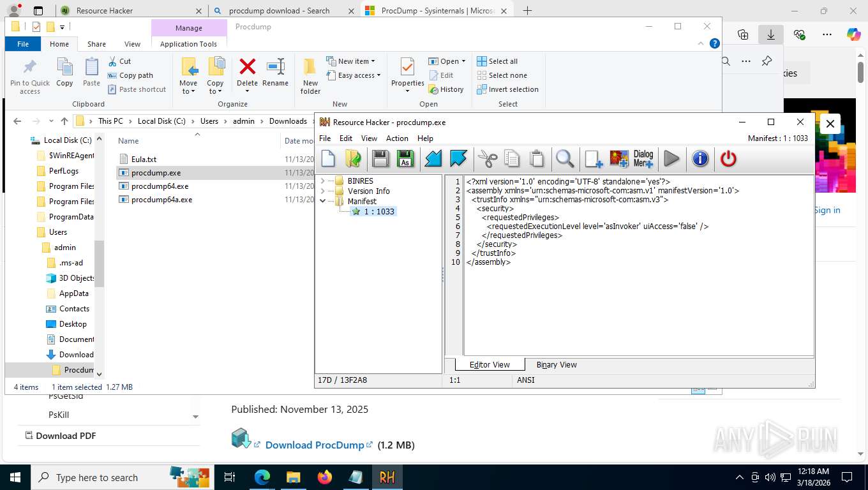Click Open file icon in Resource Hacker toolbar
The image size is (868, 490).
click(353, 159)
